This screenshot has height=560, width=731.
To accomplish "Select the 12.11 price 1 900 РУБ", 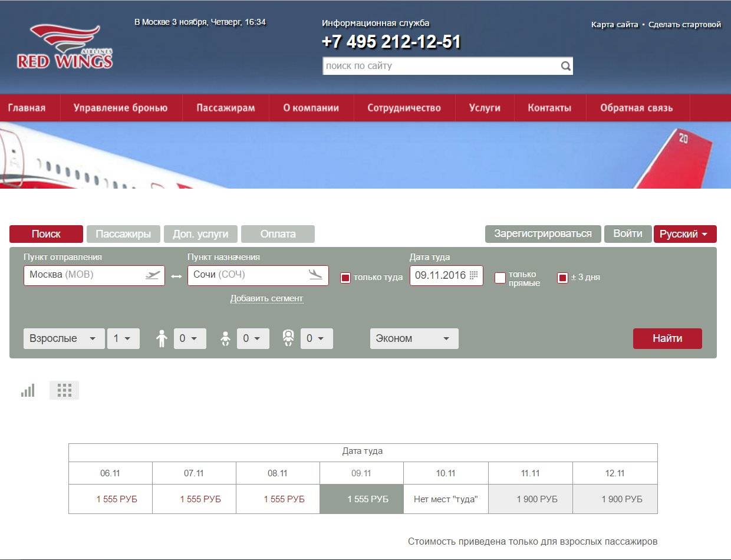I will click(x=615, y=499).
